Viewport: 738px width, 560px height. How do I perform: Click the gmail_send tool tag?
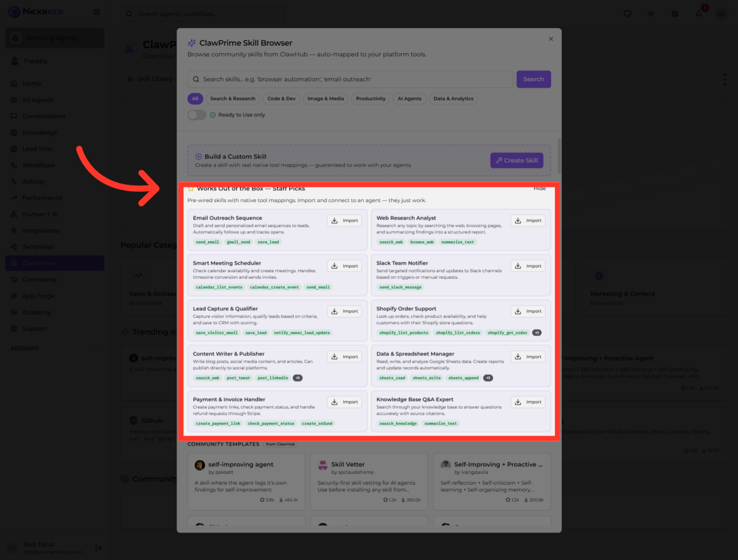coord(238,242)
